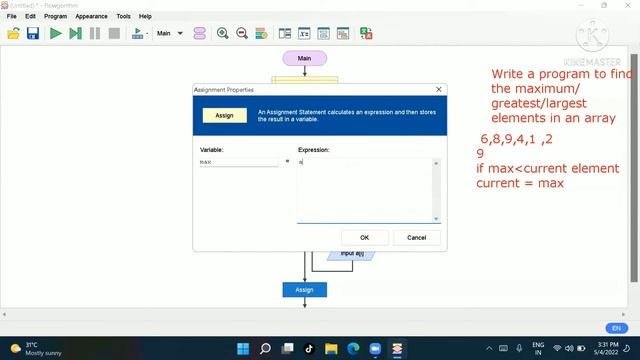Open the Wi-Fi network tray icon
This screenshot has height=360, width=640.
point(557,349)
